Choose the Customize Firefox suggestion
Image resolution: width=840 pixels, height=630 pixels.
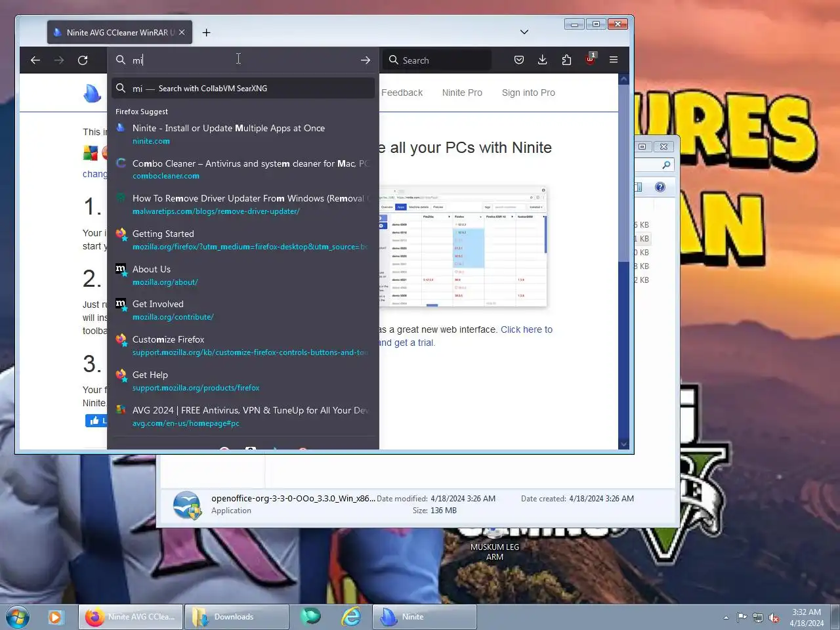pos(243,345)
